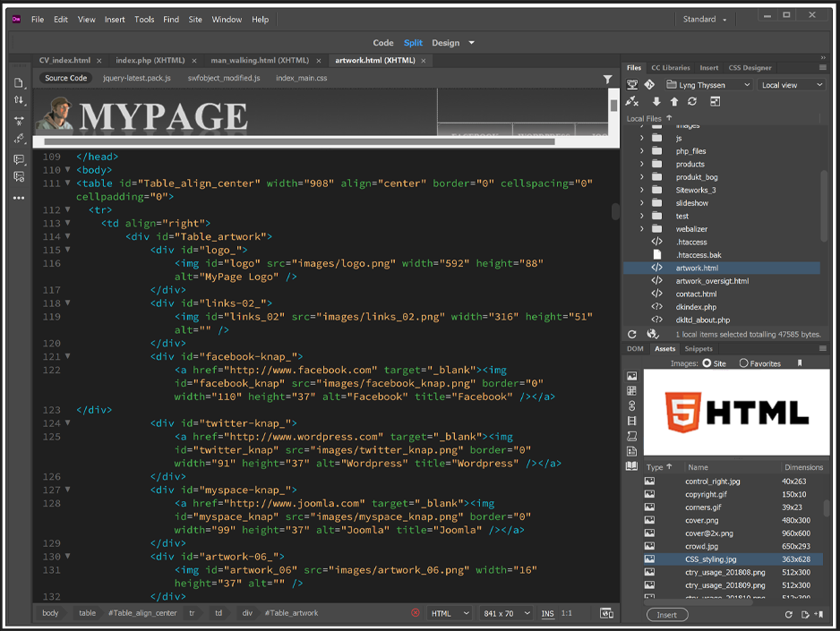Image resolution: width=840 pixels, height=631 pixels.
Task: Click the Get files down arrow in Files panel
Action: 656,102
